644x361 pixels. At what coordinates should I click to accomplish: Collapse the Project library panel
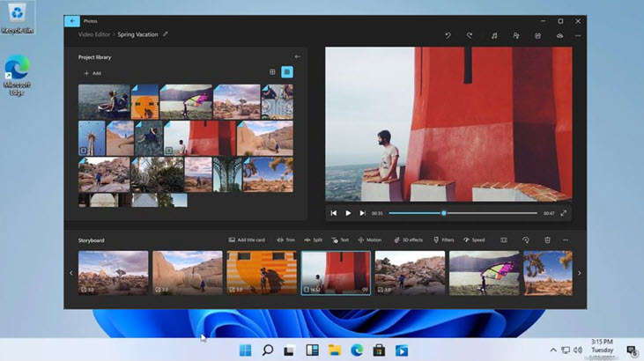pyautogui.click(x=298, y=56)
